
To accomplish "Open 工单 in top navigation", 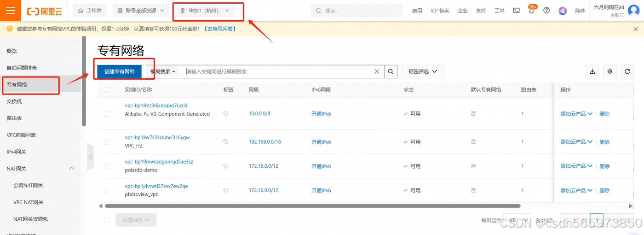I will 500,11.
